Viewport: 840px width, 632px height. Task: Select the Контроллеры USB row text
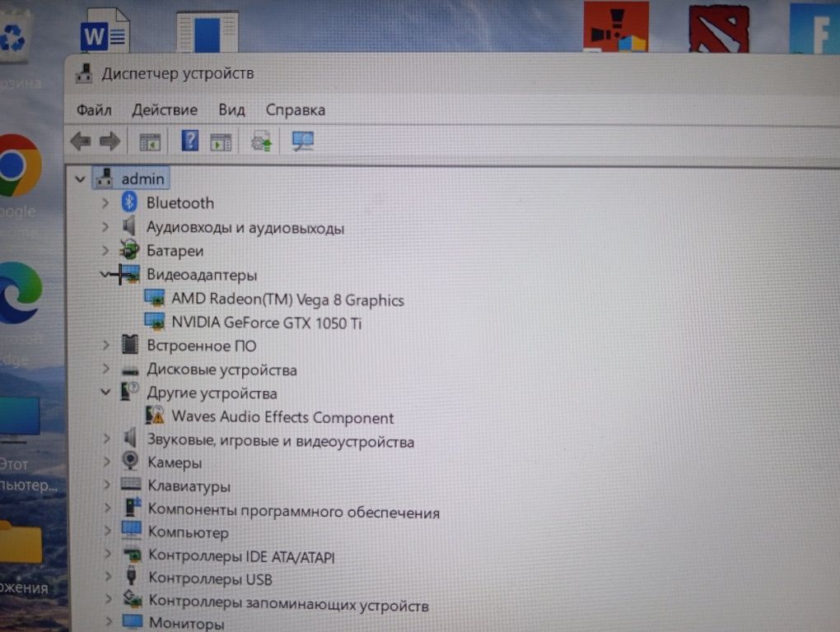[211, 579]
